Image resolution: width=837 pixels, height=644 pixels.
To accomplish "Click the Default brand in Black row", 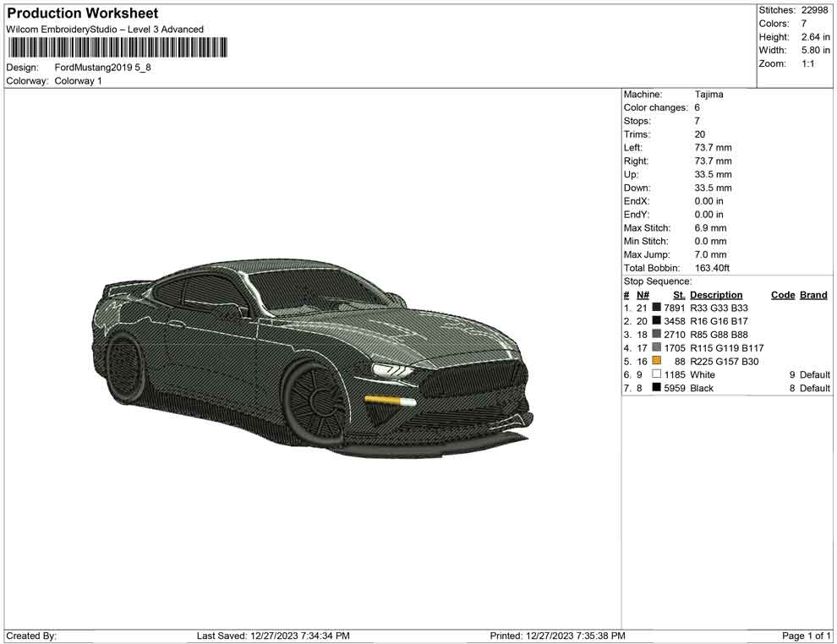I will point(814,388).
